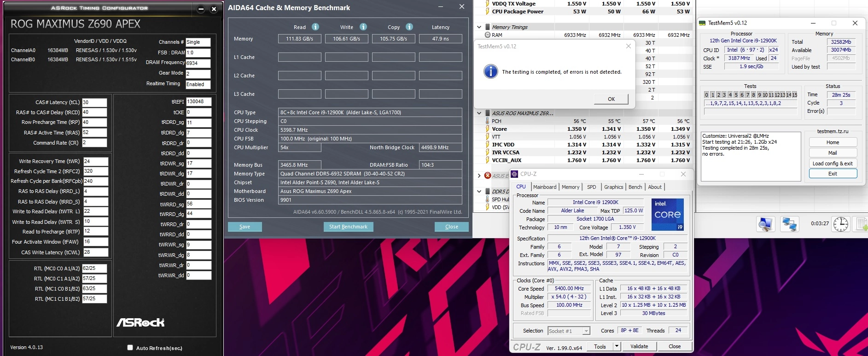Click the info icon next to Write
868x356 pixels.
(x=363, y=27)
